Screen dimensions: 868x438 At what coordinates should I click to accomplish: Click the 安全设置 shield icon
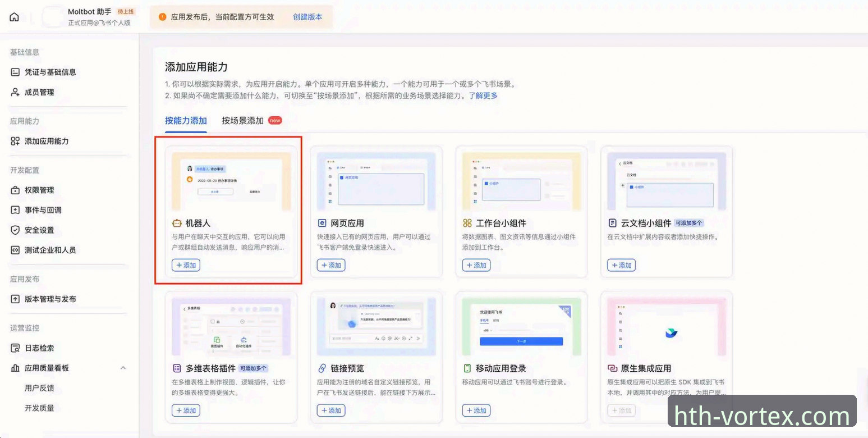[15, 230]
